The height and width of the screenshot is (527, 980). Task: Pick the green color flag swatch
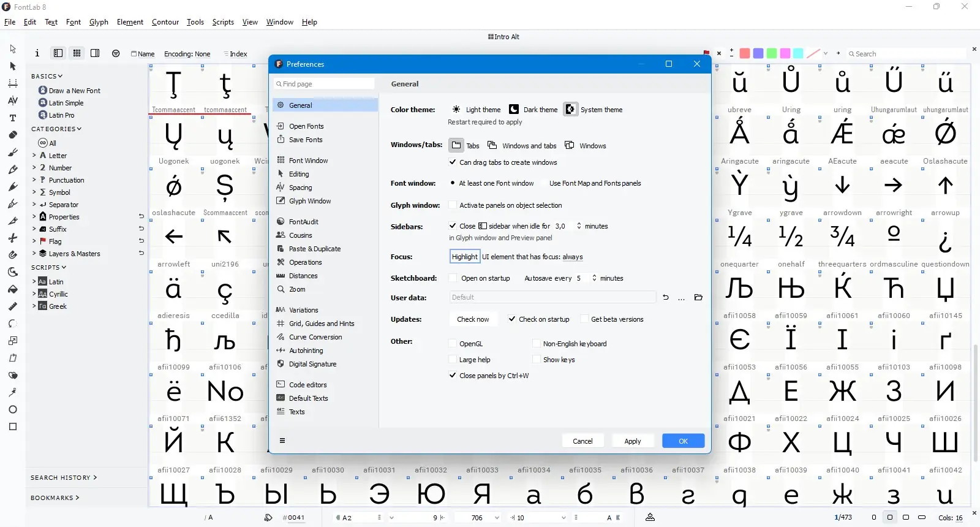(x=772, y=53)
